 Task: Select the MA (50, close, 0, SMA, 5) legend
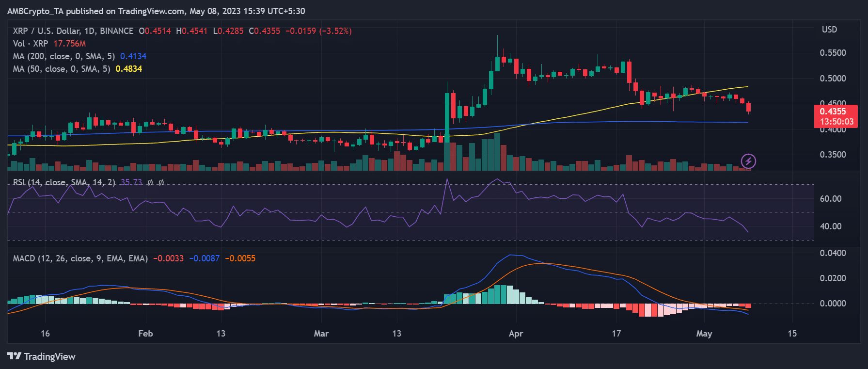point(62,69)
